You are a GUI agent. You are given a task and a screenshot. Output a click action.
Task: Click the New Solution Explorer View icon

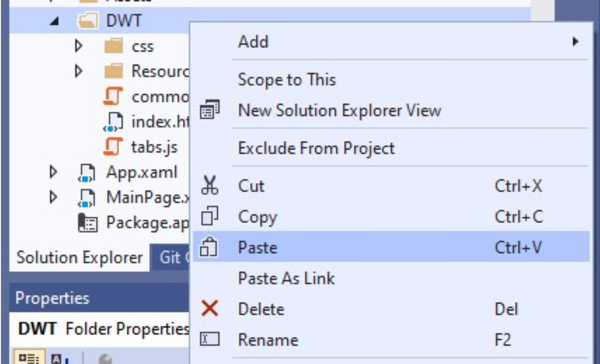[x=209, y=111]
